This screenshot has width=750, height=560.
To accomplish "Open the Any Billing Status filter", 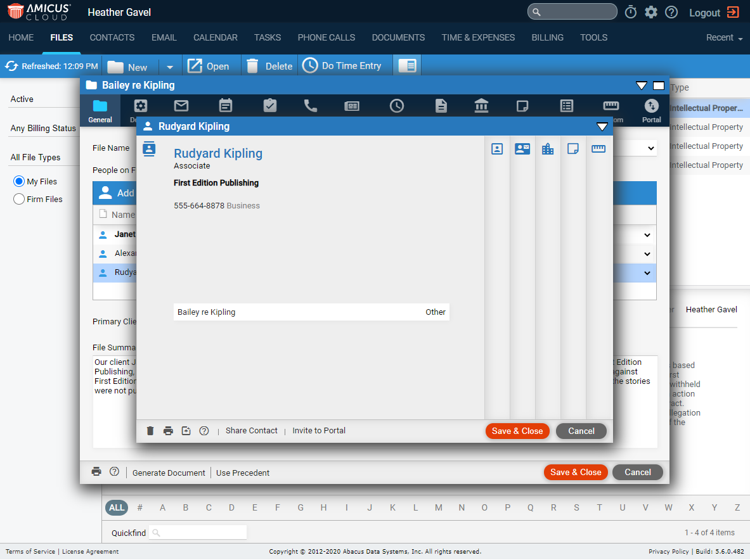I will point(43,128).
